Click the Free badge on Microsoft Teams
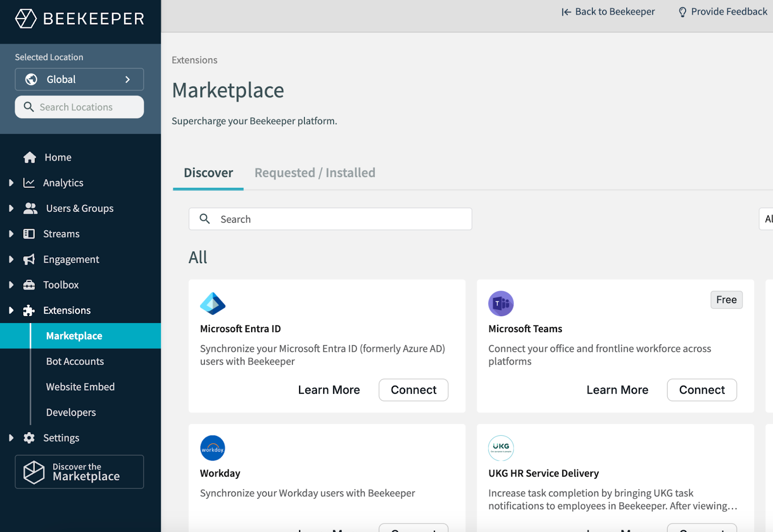Image resolution: width=773 pixels, height=532 pixels. click(x=727, y=300)
